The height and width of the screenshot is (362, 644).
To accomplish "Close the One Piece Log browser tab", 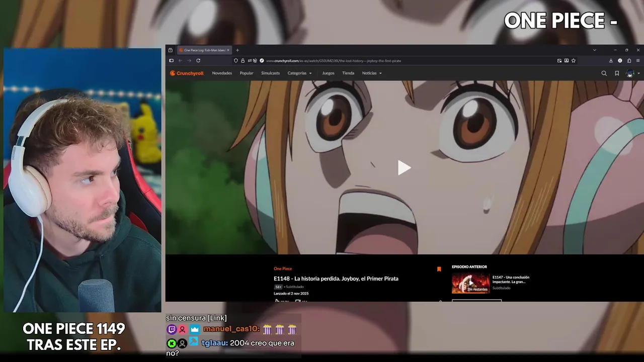I will 228,50.
